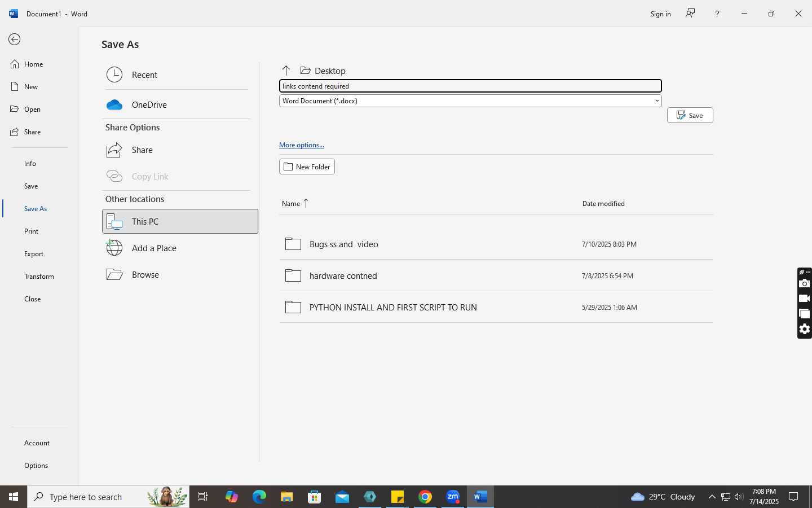Select Share in the left backstage menu
This screenshot has height=508, width=812.
tap(39, 132)
